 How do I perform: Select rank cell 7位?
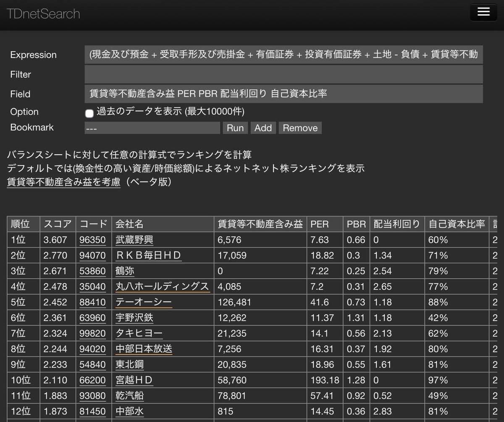[24, 333]
